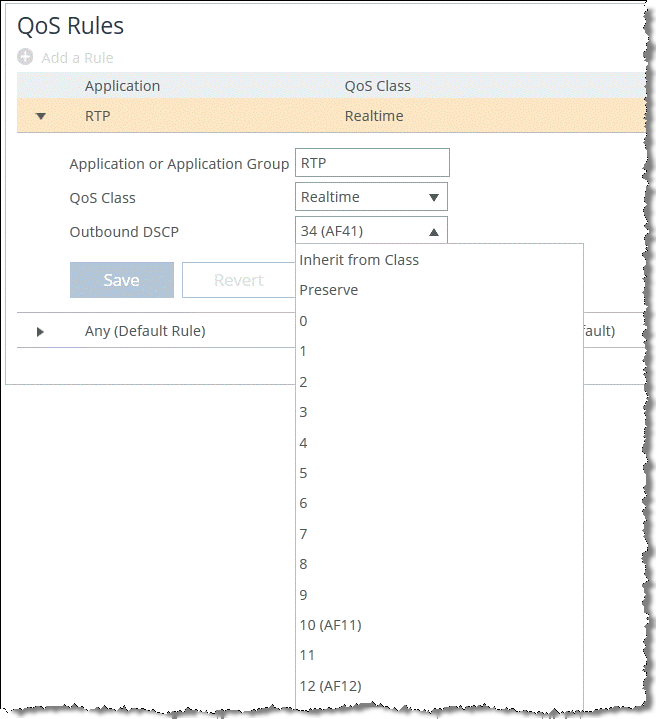Pick DSCP value 4 from dropdown
656x719 pixels.
(x=304, y=443)
